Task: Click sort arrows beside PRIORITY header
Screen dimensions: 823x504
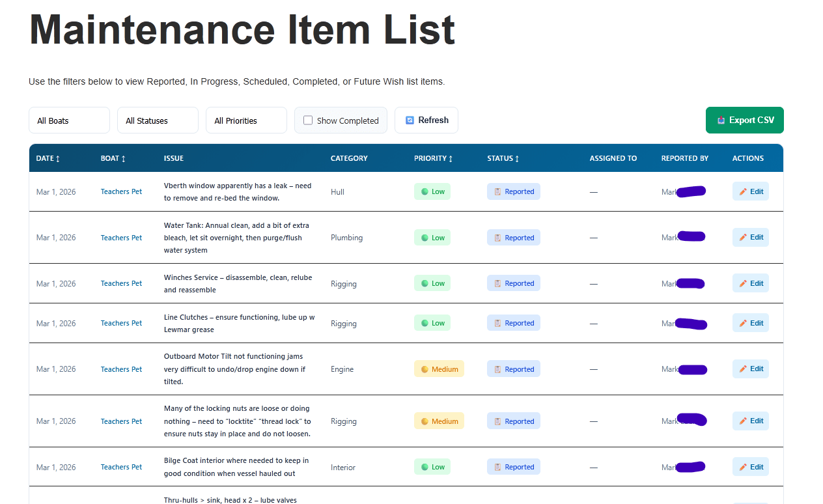Action: (451, 159)
